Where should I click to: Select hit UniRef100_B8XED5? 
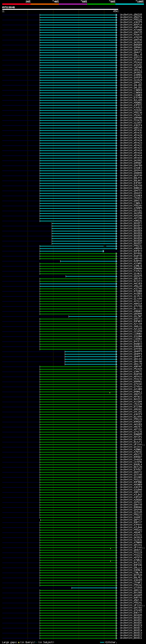click(x=131, y=615)
